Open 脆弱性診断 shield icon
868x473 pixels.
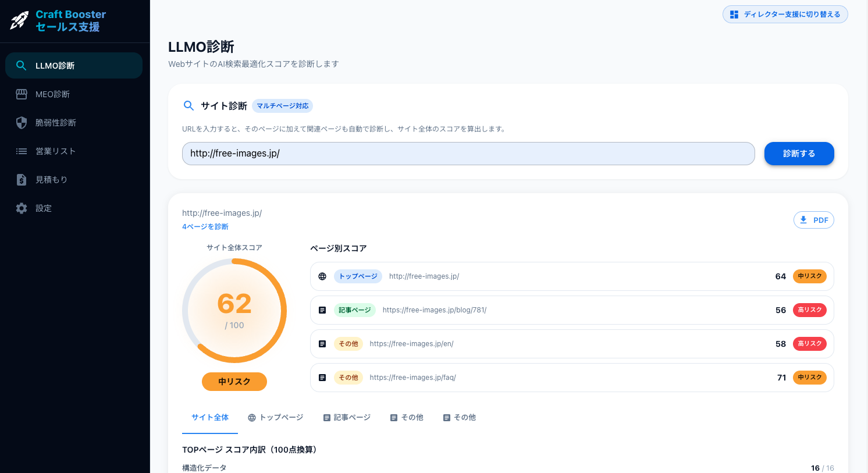click(21, 122)
